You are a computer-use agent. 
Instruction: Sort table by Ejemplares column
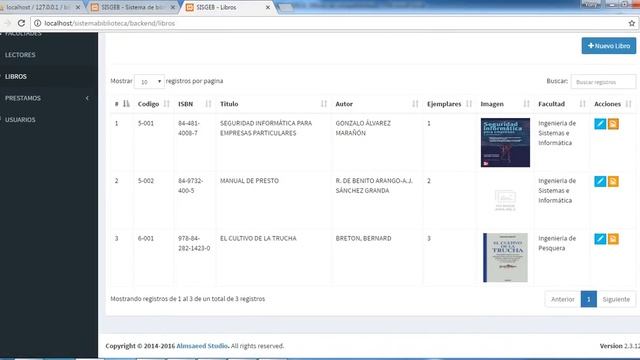point(449,104)
